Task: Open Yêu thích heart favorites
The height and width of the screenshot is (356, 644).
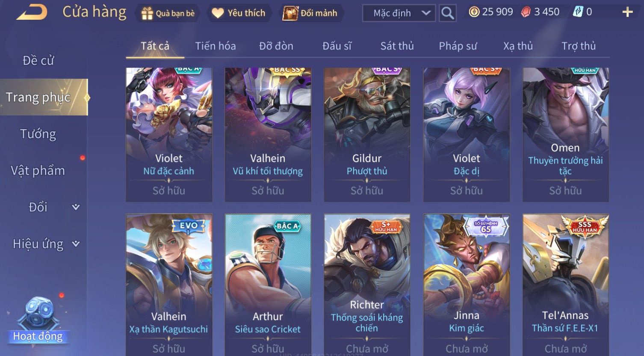Action: 239,13
